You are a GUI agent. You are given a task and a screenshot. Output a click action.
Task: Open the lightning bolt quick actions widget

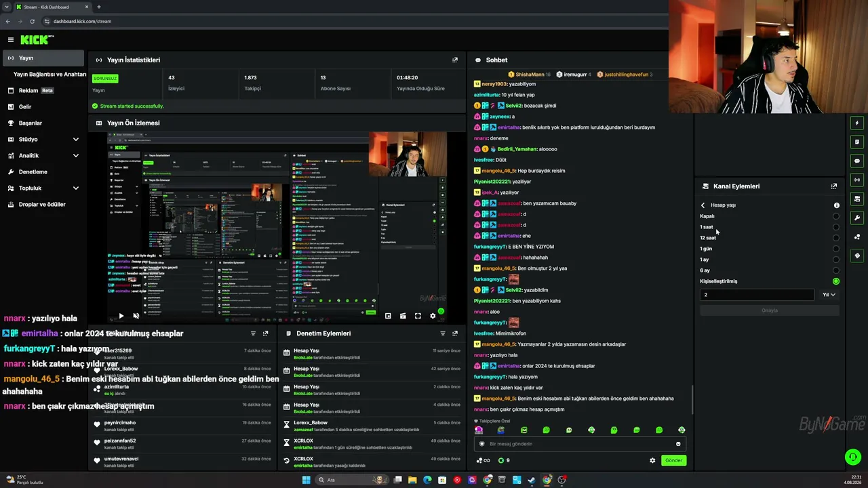[x=857, y=123]
